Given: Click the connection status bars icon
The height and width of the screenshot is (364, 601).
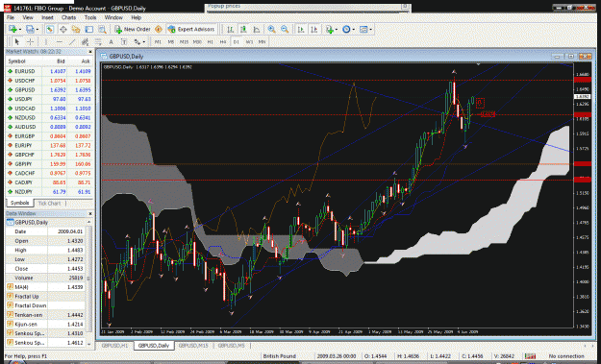Looking at the screenshot, I should (x=530, y=356).
